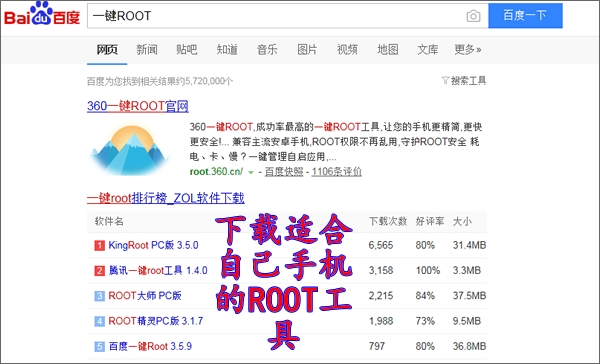This screenshot has height=364, width=600.
Task: Open the 百度快照 cached link
Action: pyautogui.click(x=284, y=172)
